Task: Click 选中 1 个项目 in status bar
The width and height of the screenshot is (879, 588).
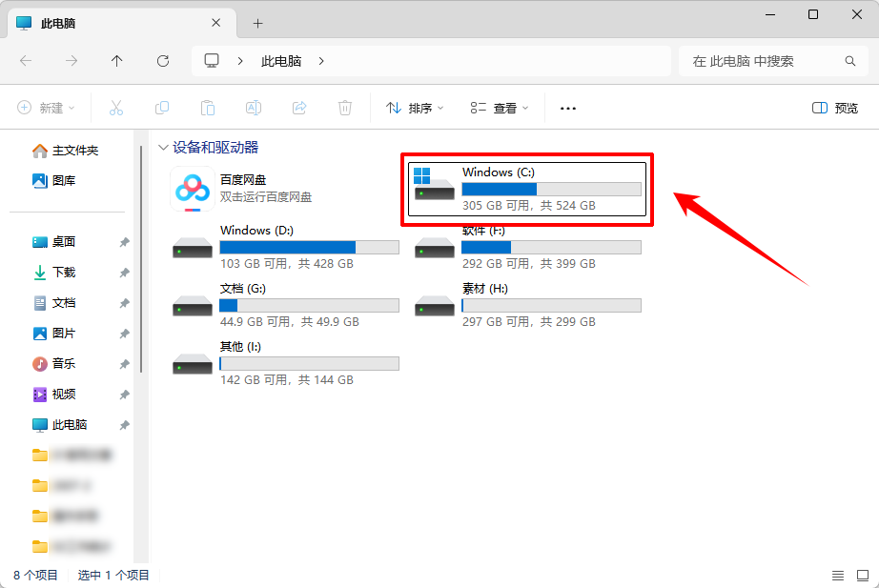Action: pyautogui.click(x=113, y=575)
